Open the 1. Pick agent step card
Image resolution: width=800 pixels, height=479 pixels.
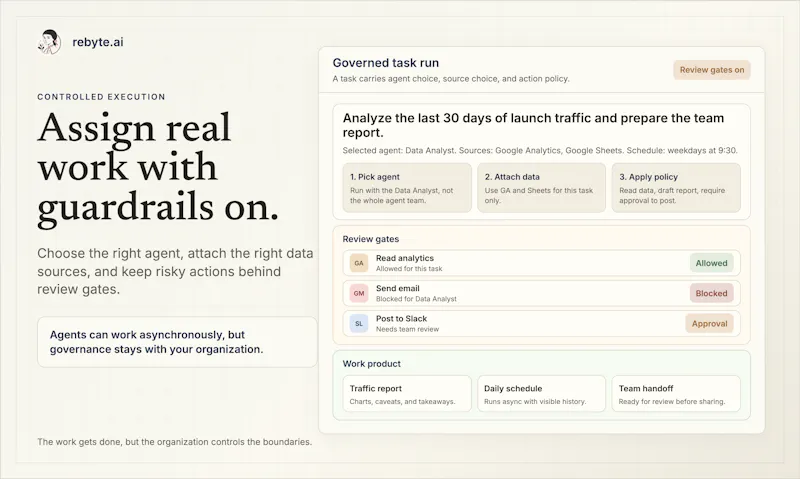[x=407, y=188]
